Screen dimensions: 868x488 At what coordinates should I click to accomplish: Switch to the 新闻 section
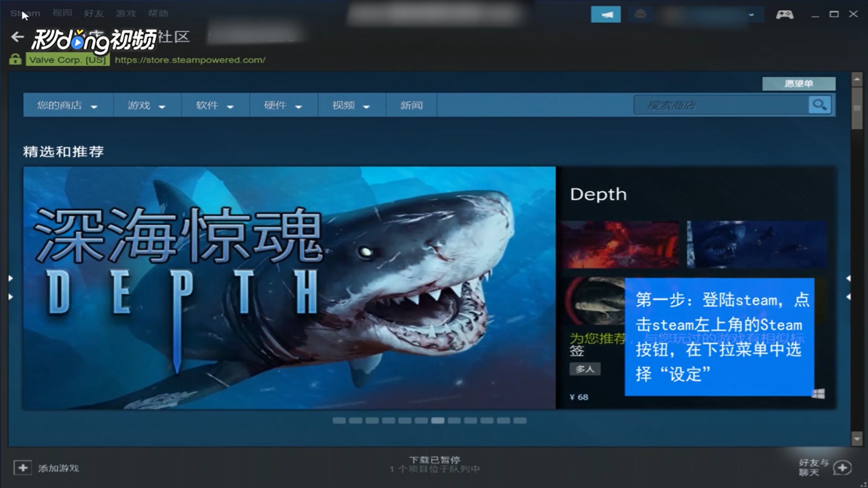point(411,105)
